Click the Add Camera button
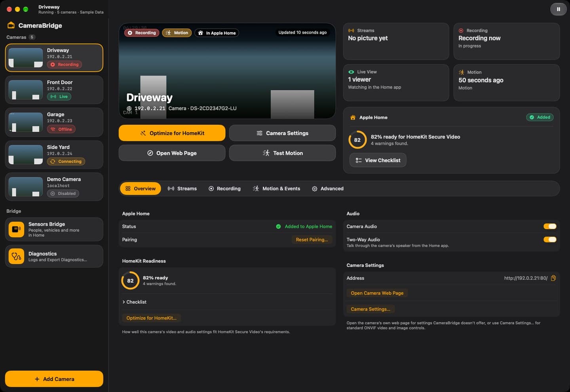This screenshot has height=392, width=570. (54, 379)
